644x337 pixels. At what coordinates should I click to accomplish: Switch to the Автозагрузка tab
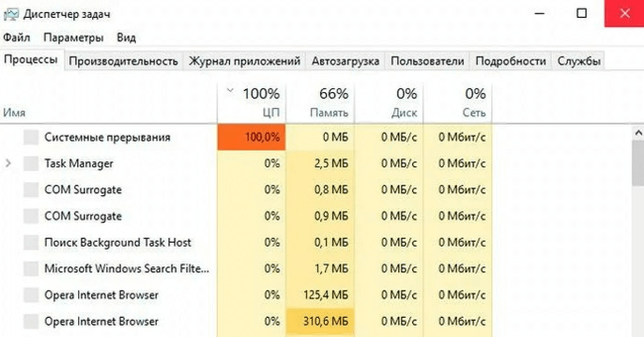(346, 61)
